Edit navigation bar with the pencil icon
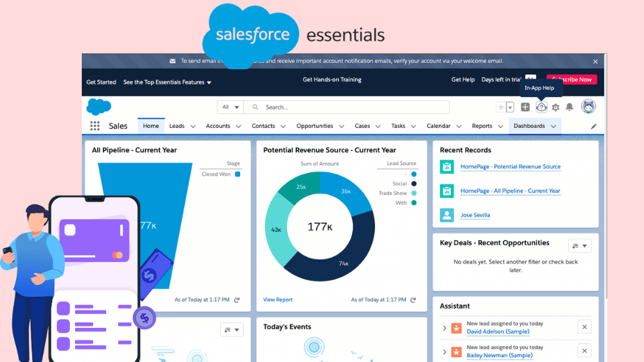 pos(594,126)
